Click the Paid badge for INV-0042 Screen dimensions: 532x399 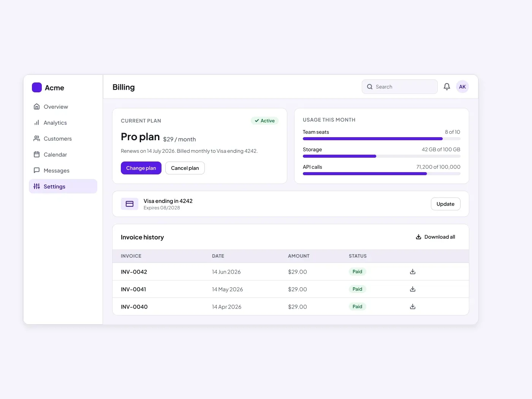point(357,272)
